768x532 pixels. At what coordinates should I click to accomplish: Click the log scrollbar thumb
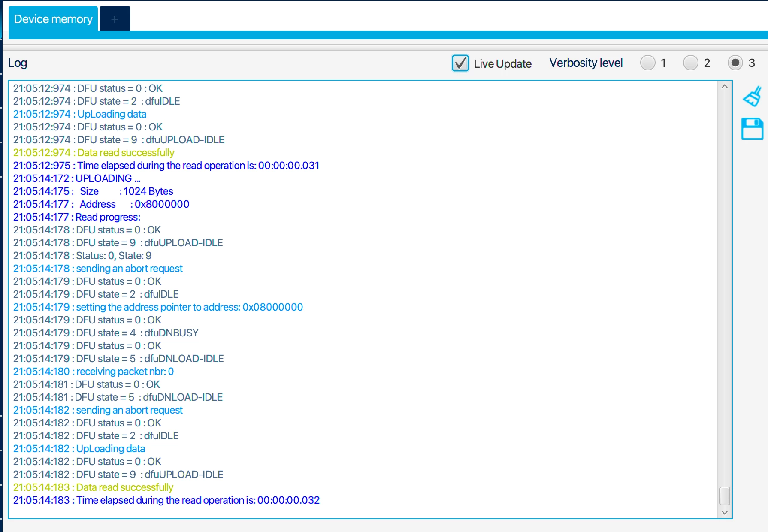pos(725,496)
